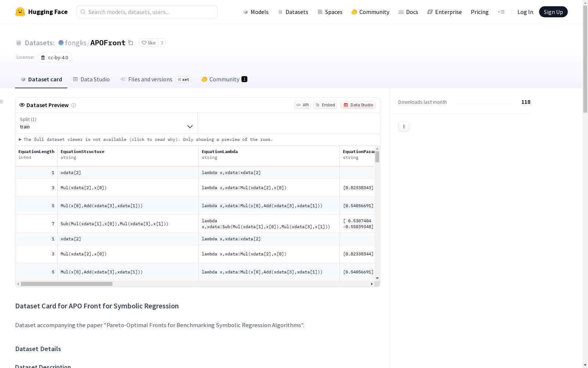588x368 pixels.
Task: Open the Pricing page
Action: pyautogui.click(x=480, y=12)
